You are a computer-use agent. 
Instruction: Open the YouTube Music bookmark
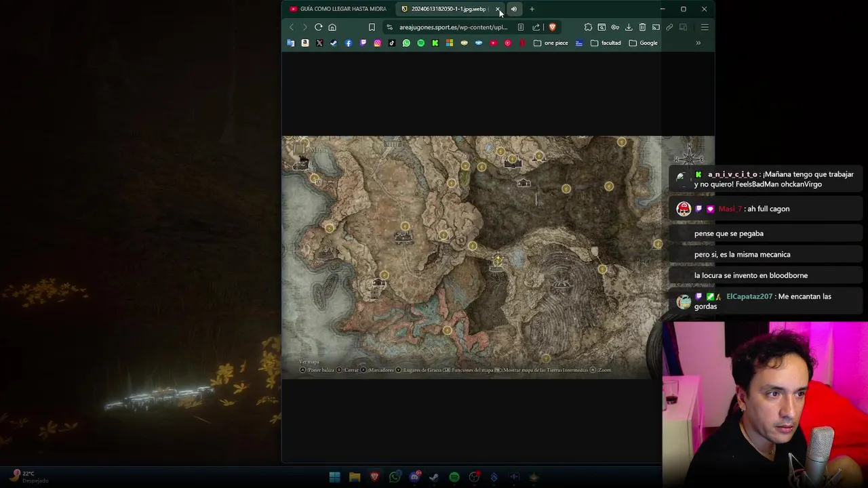pos(507,43)
